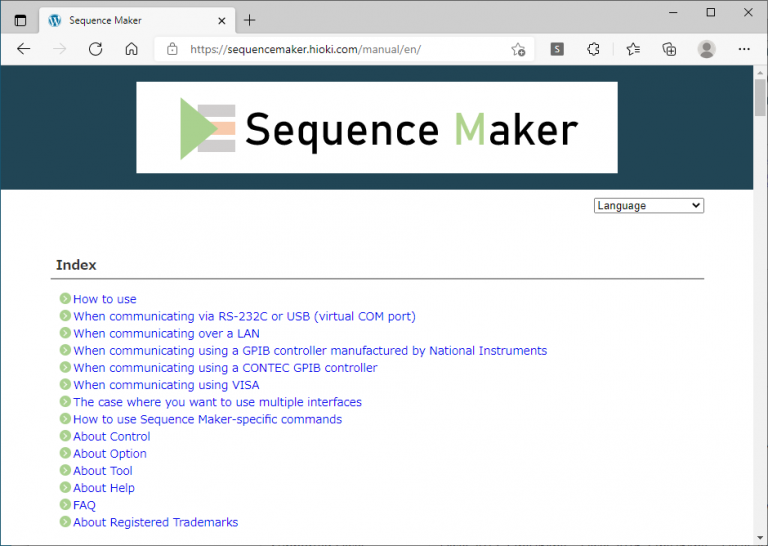Open the Collections icon
768x546 pixels.
[669, 49]
